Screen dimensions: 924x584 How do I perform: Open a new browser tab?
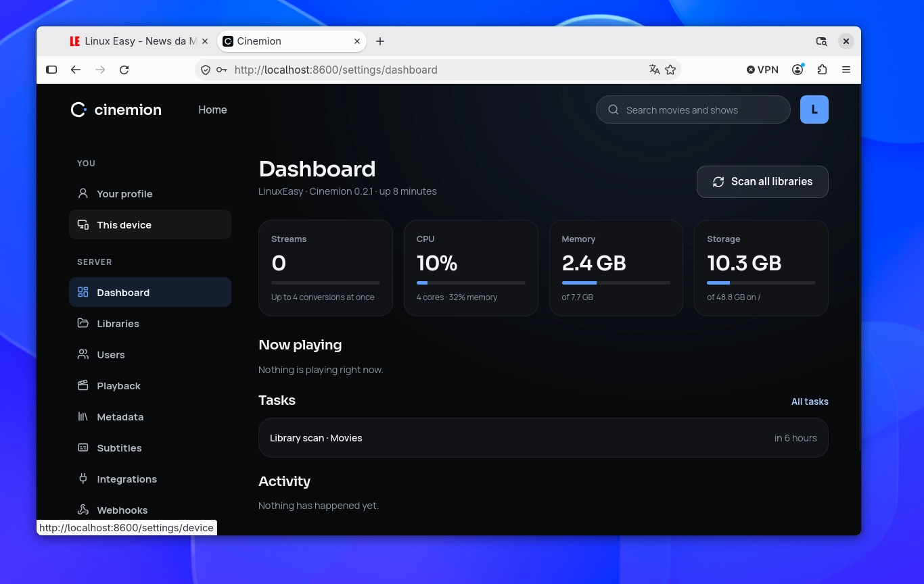380,41
